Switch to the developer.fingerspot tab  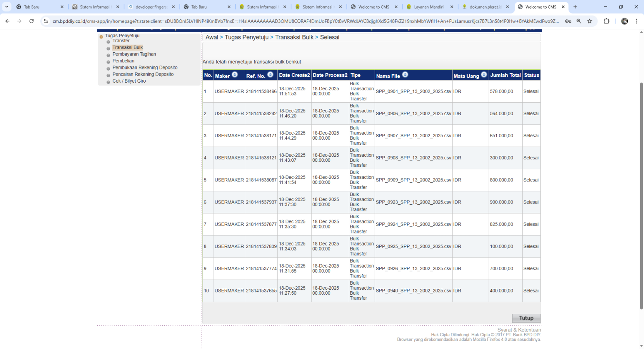point(151,7)
